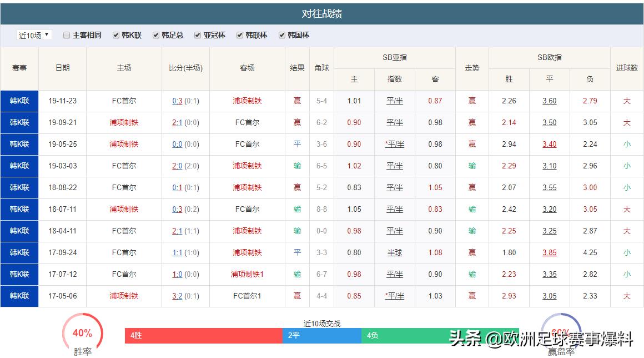Image resolution: width=644 pixels, height=358 pixels.
Task: Open the 0:3 score link in the top row
Action: [178, 101]
